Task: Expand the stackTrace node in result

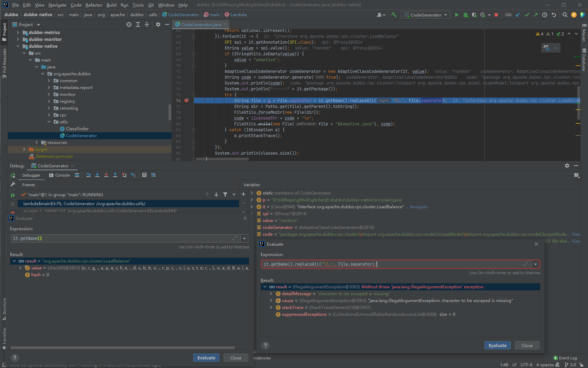Action: click(x=271, y=308)
